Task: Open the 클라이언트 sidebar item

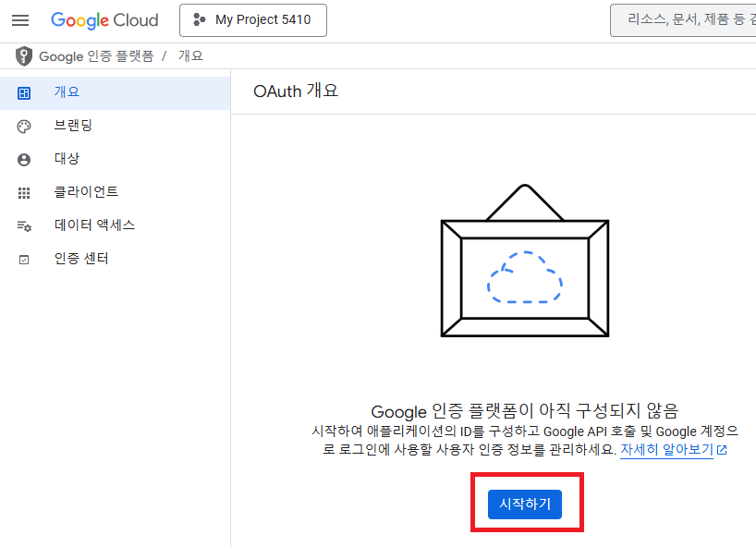Action: point(115,192)
